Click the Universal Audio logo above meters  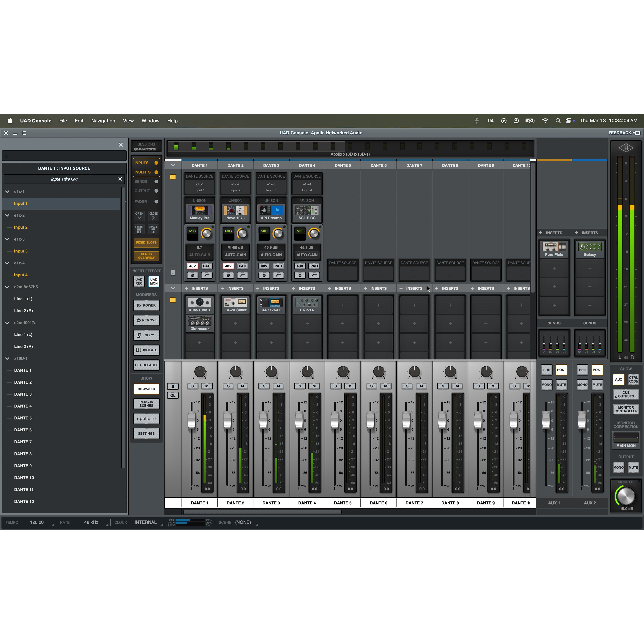(626, 148)
